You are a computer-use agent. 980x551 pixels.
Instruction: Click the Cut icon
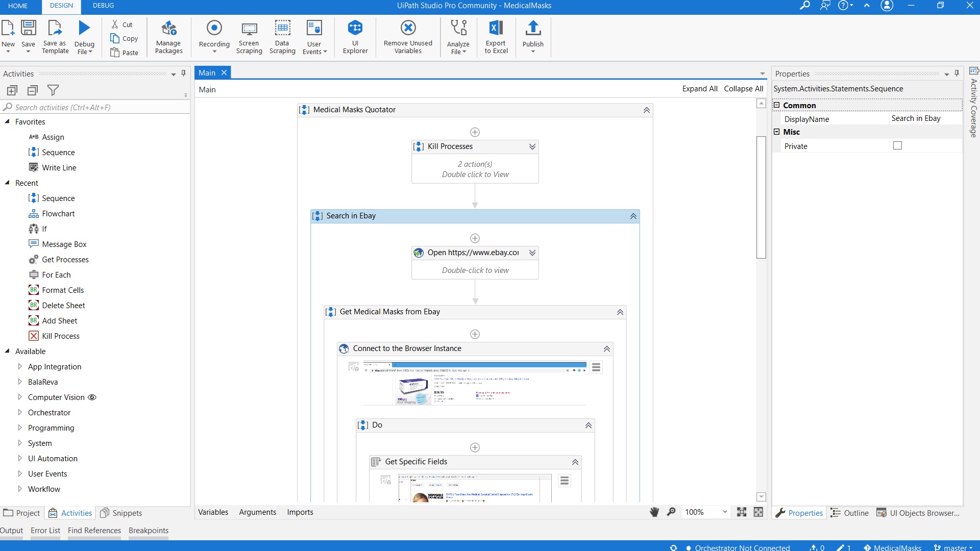pos(115,24)
